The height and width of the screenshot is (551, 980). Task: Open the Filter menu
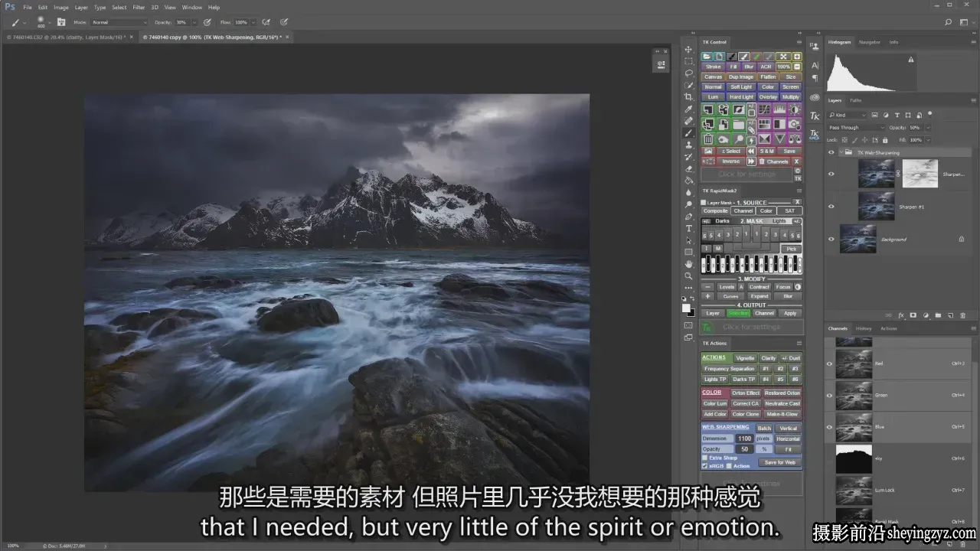coord(139,7)
